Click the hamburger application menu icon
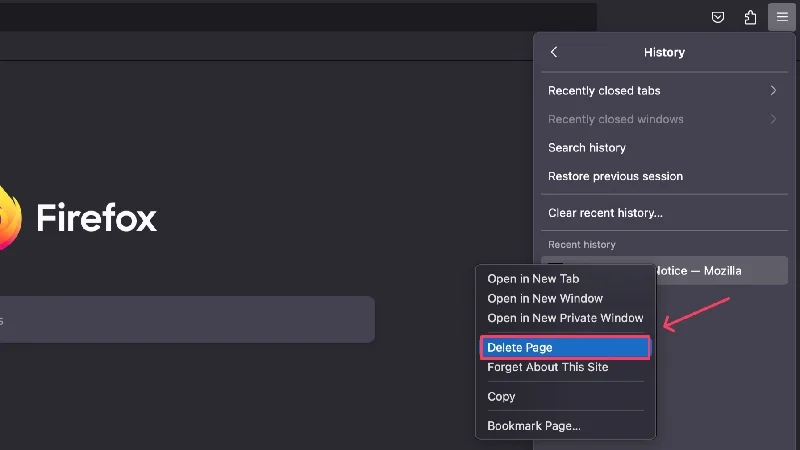This screenshot has width=800, height=450. click(x=782, y=17)
